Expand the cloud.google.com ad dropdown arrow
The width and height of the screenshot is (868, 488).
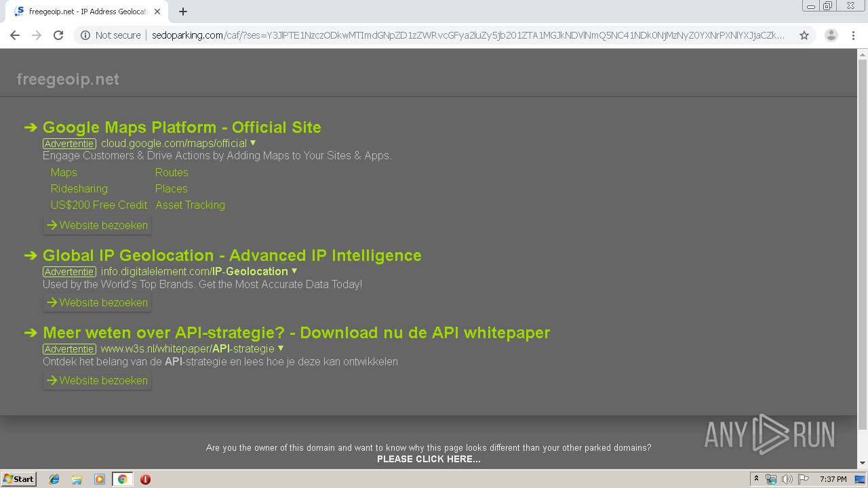pos(253,143)
